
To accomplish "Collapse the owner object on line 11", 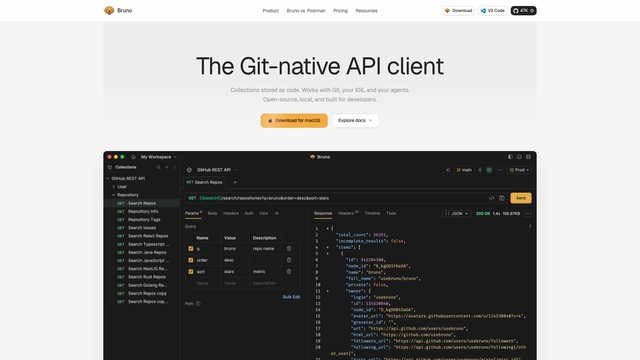I will pos(327,291).
